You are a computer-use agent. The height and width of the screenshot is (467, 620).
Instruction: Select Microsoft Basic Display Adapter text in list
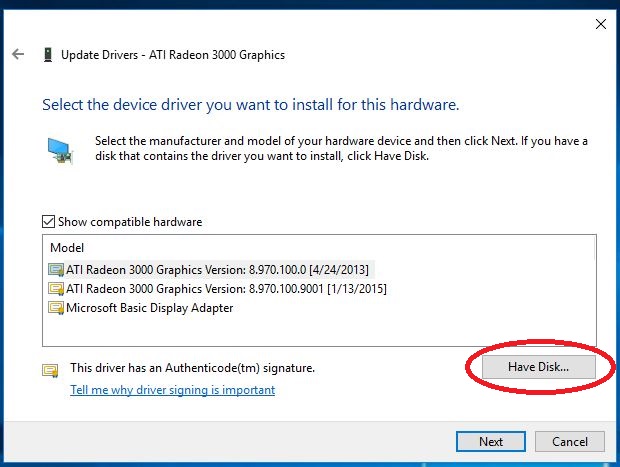click(149, 308)
